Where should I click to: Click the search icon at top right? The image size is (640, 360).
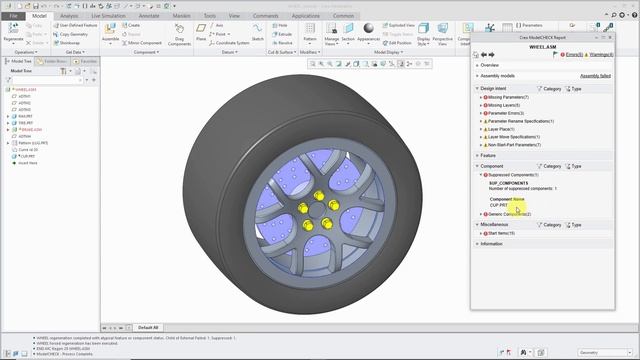pyautogui.click(x=614, y=15)
